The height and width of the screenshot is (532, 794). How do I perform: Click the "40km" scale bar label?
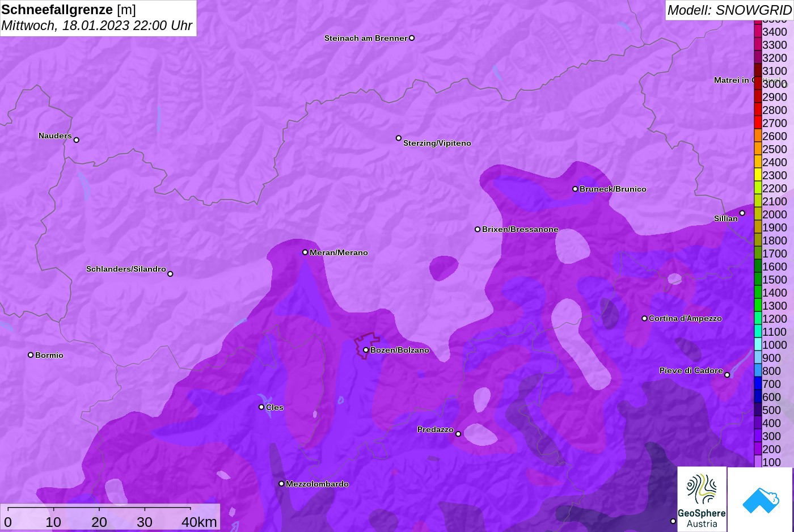pyautogui.click(x=199, y=522)
